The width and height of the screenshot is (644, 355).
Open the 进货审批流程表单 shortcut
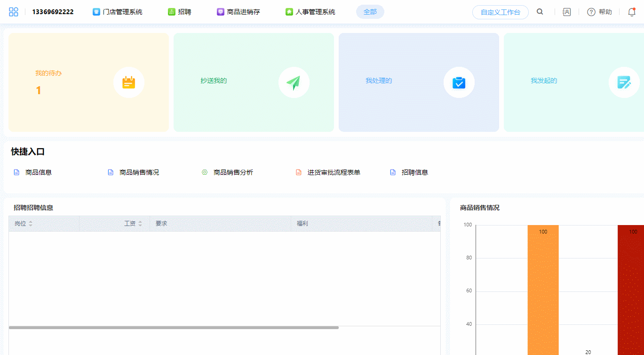point(334,172)
